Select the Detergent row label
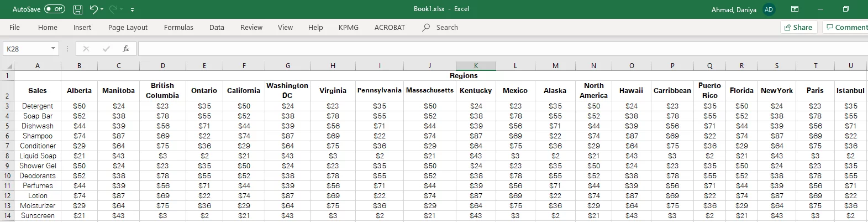 pyautogui.click(x=38, y=106)
